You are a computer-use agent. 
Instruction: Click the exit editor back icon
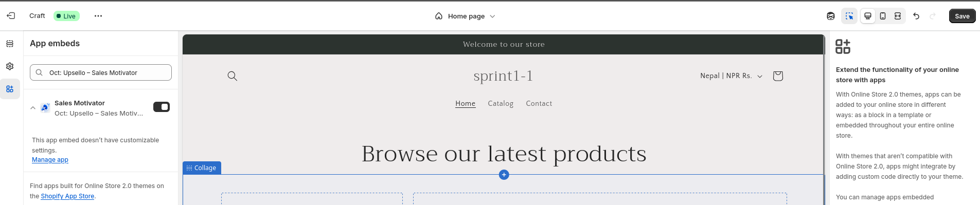pyautogui.click(x=11, y=16)
